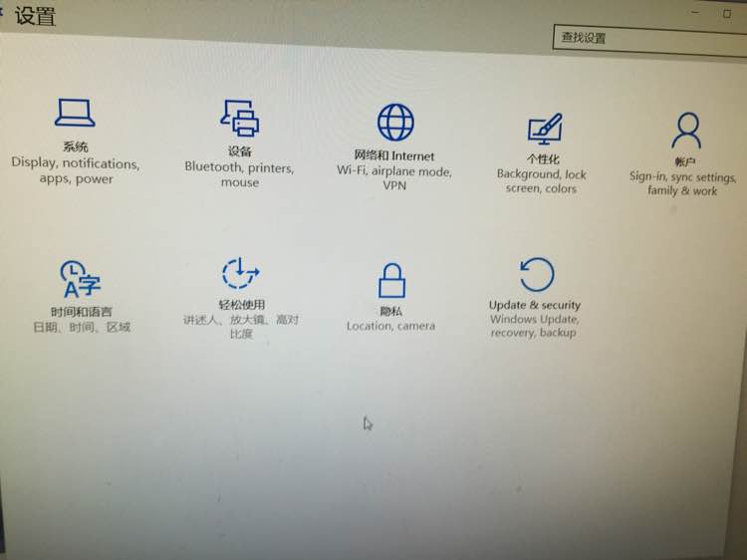The height and width of the screenshot is (560, 747).
Task: Click 'Location, camera' description text
Action: (390, 326)
